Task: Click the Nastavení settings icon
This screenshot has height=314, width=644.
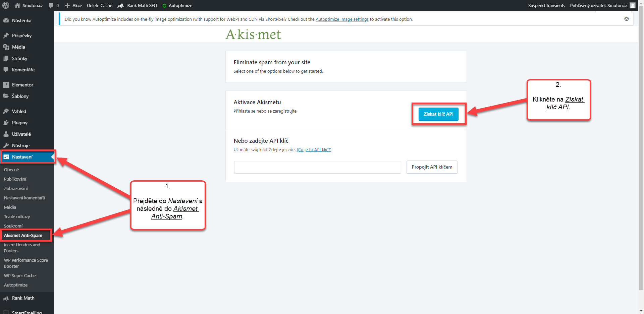Action: coord(6,157)
